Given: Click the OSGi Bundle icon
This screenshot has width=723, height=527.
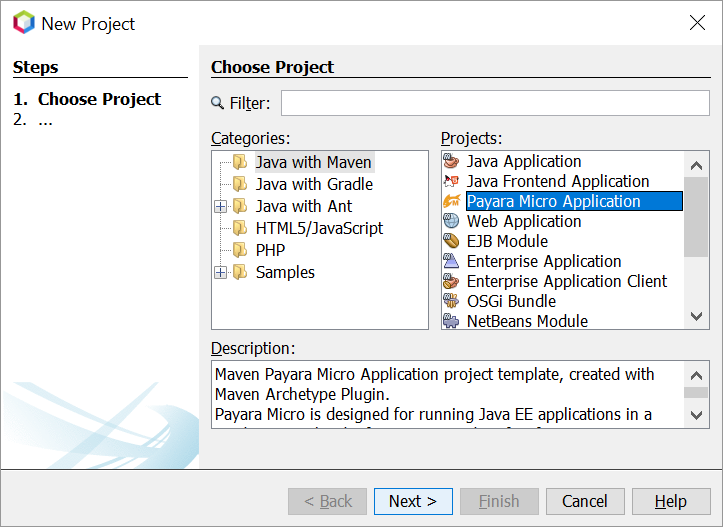Looking at the screenshot, I should pyautogui.click(x=451, y=302).
